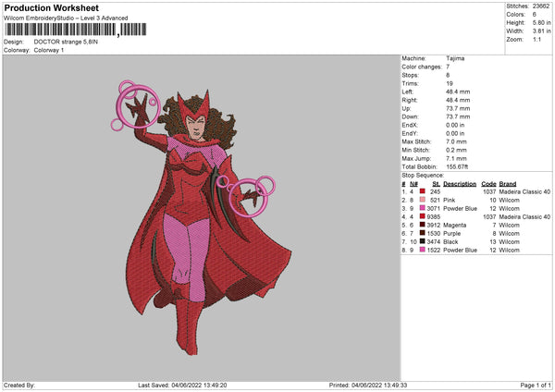Click the 'Production Worksheet' heading
Image resolution: width=555 pixels, height=392 pixels.
tap(51, 7)
